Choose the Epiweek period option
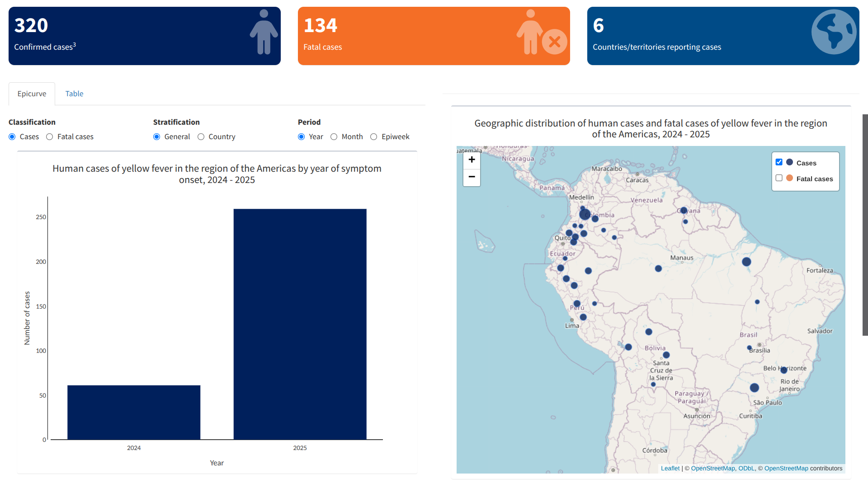The height and width of the screenshot is (488, 868). click(x=374, y=137)
